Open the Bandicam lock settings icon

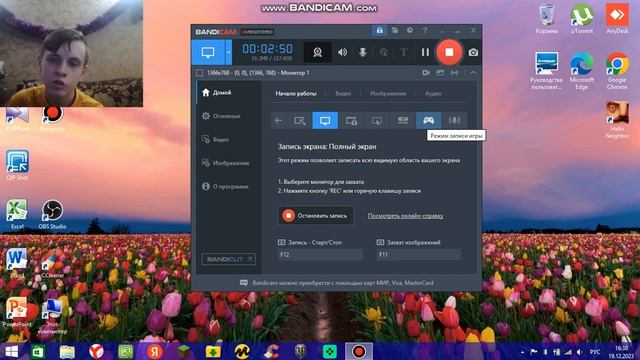[x=380, y=31]
